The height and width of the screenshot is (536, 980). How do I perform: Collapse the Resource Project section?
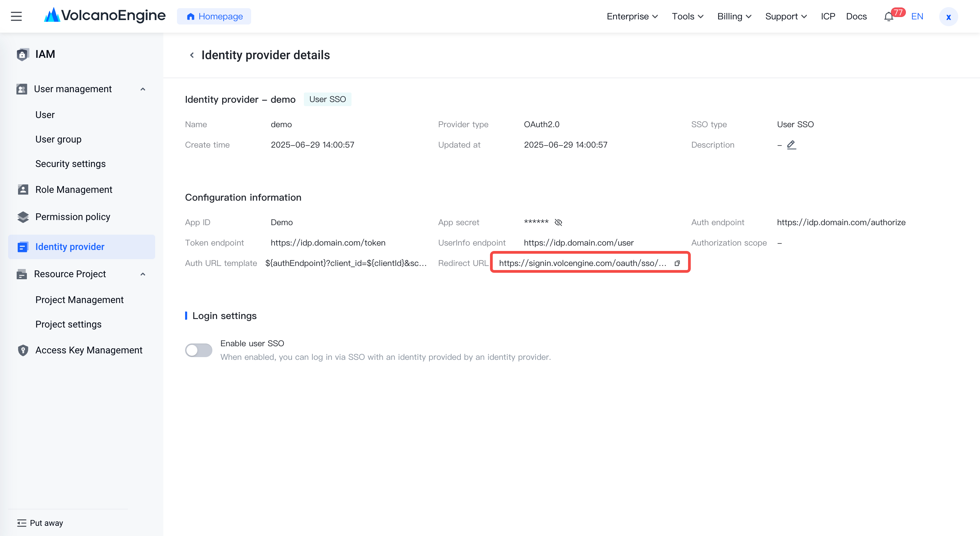point(143,274)
